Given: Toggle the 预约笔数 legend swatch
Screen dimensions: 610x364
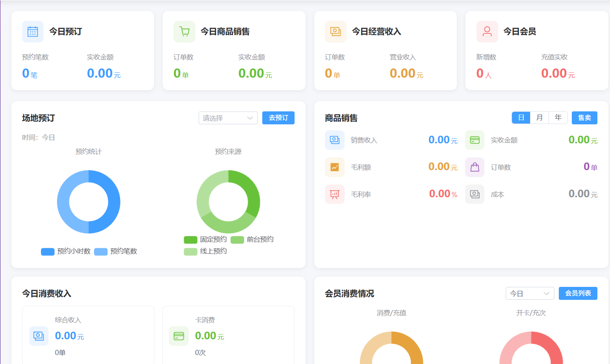Looking at the screenshot, I should click(x=101, y=251).
